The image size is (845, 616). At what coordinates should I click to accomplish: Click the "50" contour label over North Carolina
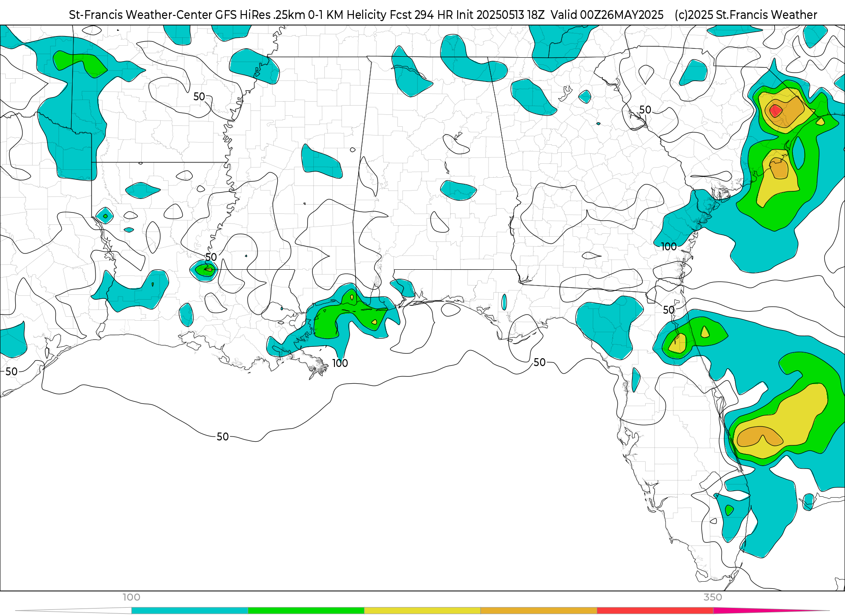[645, 110]
